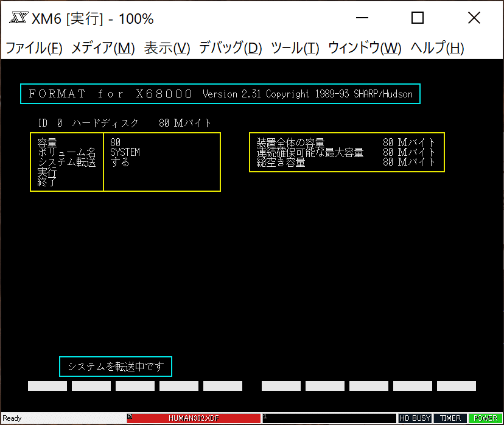This screenshot has width=504, height=425.
Task: Click the XM6 application icon in title bar
Action: pyautogui.click(x=19, y=18)
